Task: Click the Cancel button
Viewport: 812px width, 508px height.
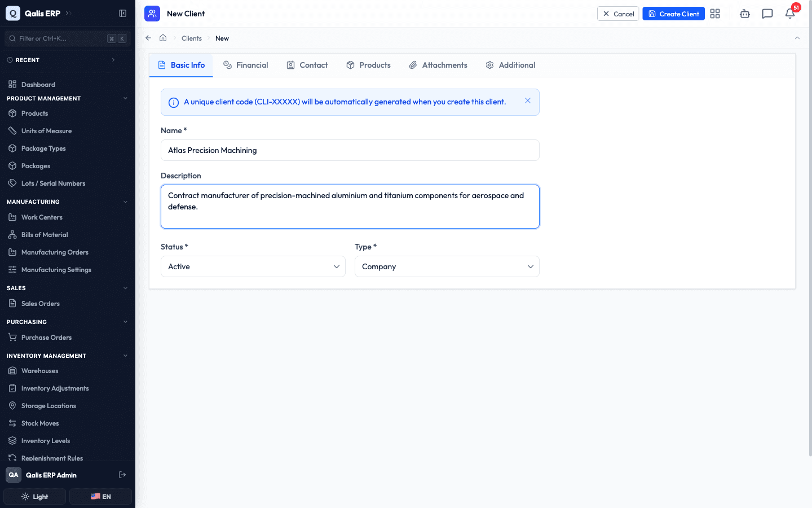Action: coord(618,14)
